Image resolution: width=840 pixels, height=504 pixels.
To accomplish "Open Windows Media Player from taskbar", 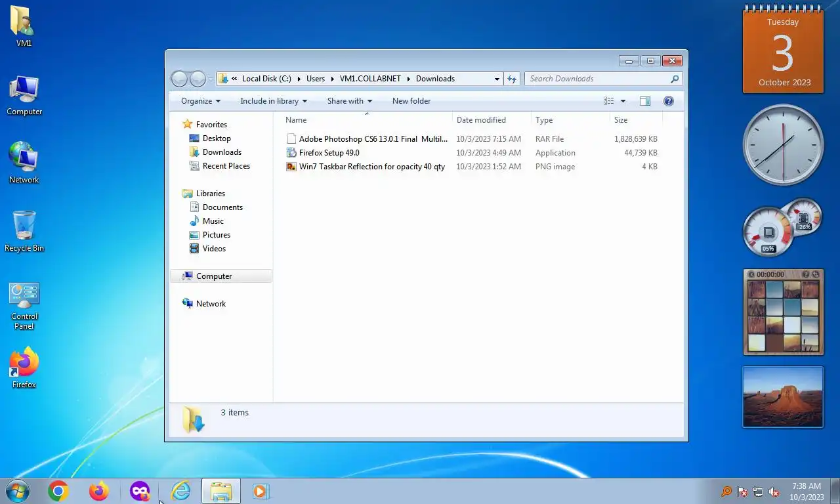I will click(x=261, y=491).
